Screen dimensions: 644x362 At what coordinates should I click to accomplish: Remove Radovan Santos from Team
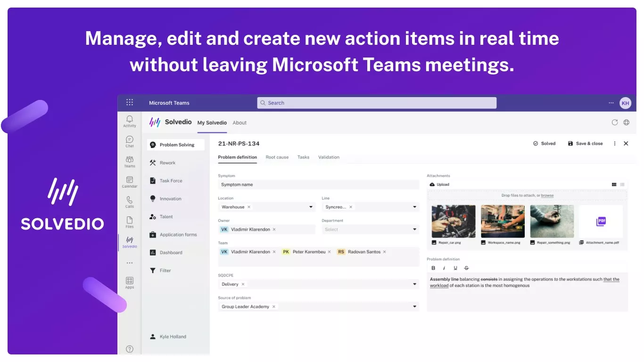[x=385, y=252]
